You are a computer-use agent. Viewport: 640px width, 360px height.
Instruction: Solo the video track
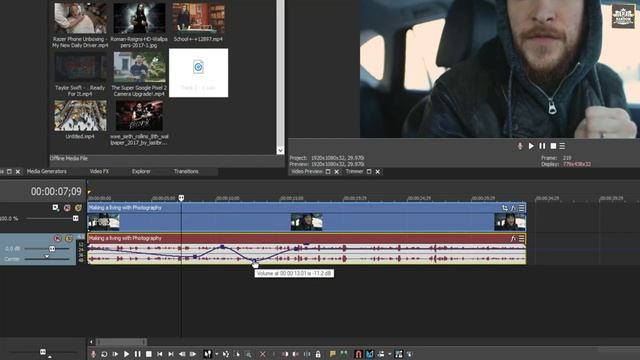pos(78,208)
